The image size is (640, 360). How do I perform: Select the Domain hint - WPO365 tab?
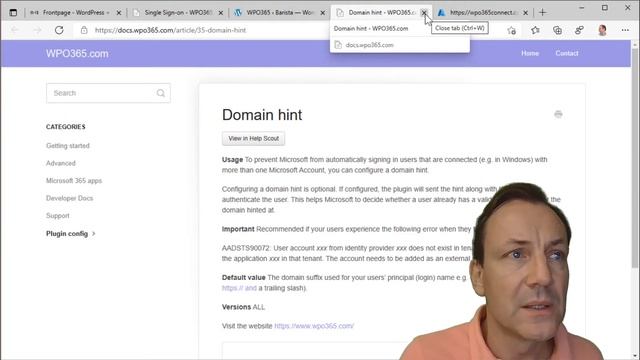tap(381, 13)
